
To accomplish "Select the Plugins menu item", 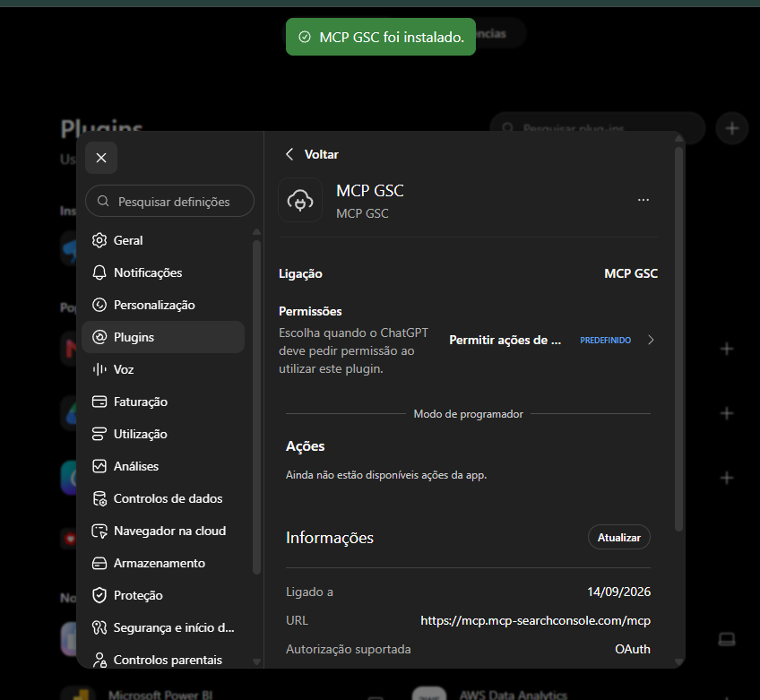I will (163, 337).
